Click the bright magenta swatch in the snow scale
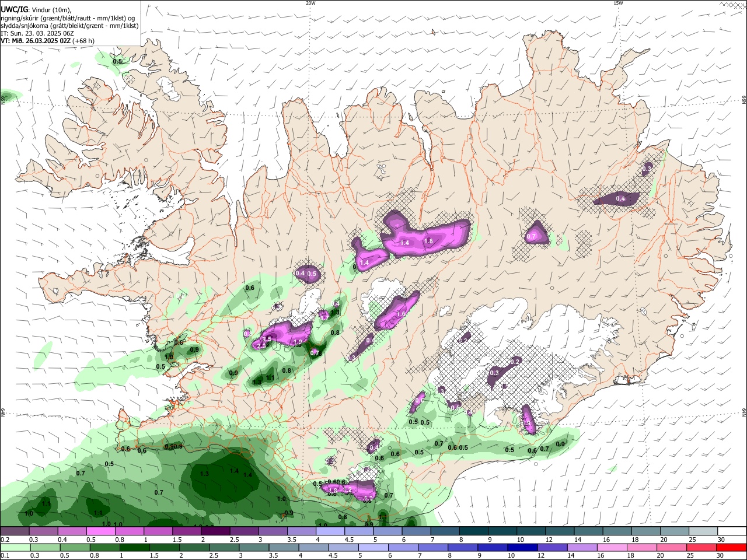The width and height of the screenshot is (747, 560). 100,531
